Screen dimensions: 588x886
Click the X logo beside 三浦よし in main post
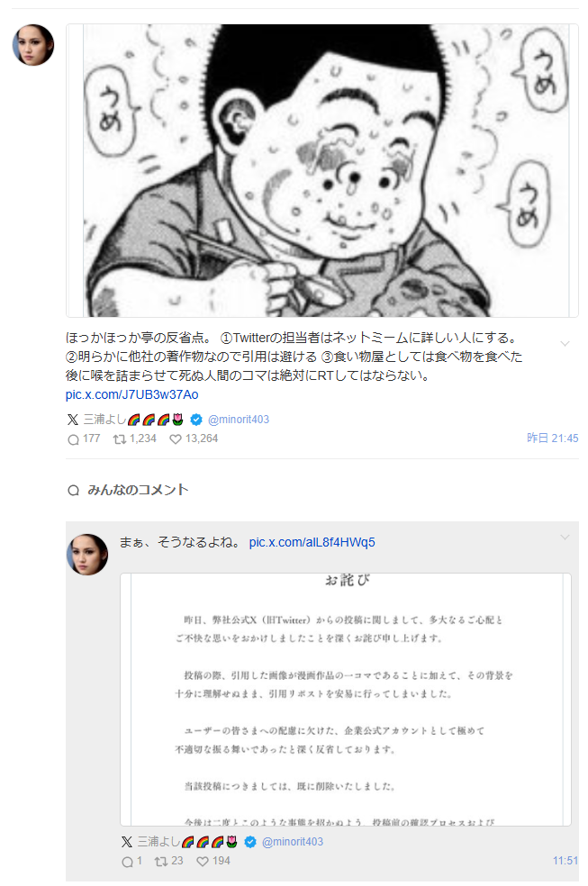click(x=73, y=420)
